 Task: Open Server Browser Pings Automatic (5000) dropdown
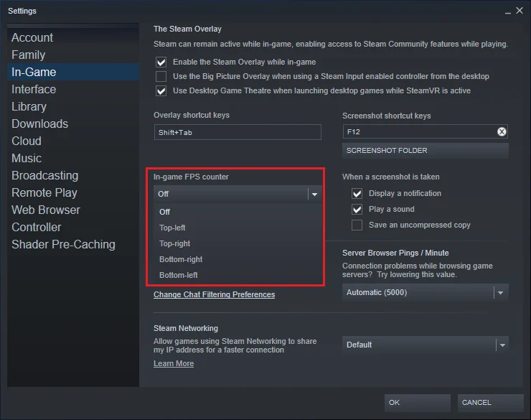pyautogui.click(x=425, y=292)
